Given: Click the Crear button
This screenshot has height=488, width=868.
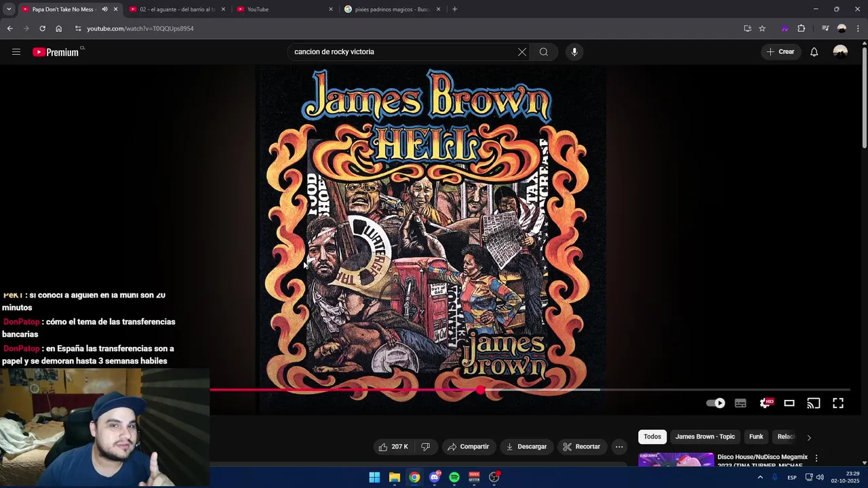Looking at the screenshot, I should (x=781, y=52).
